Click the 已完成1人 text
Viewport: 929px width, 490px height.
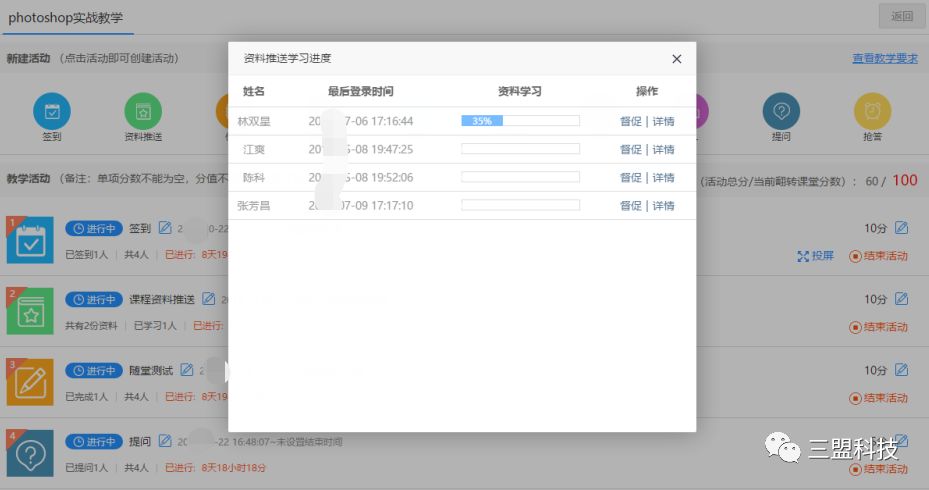pos(87,397)
